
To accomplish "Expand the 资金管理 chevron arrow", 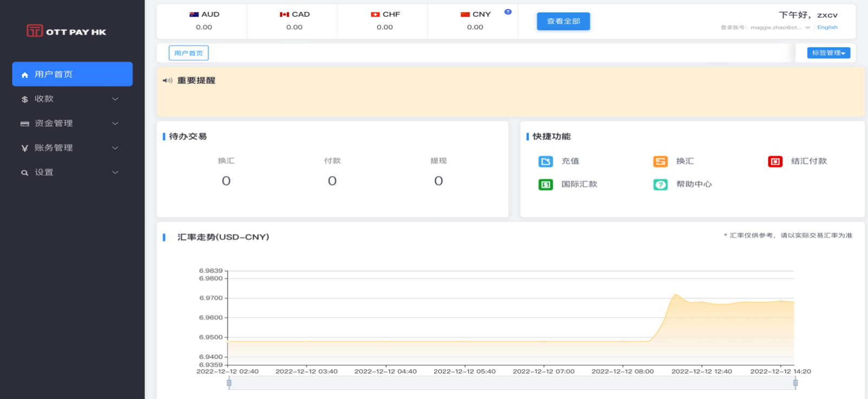I will click(115, 124).
